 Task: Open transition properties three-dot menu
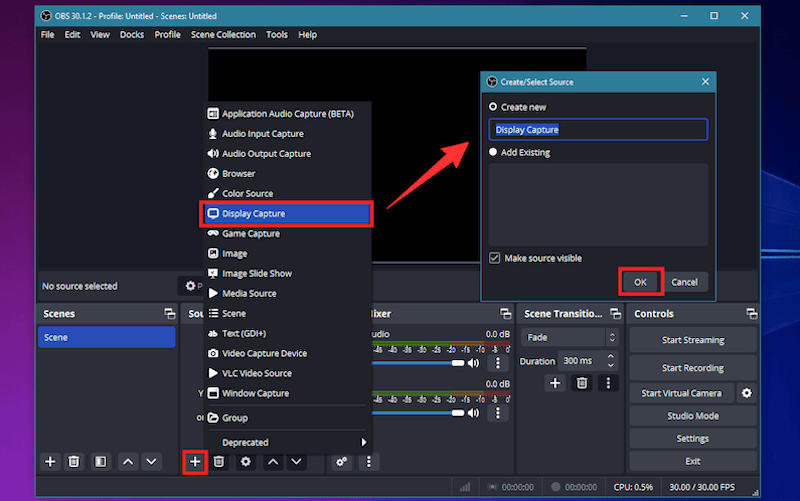pyautogui.click(x=608, y=383)
